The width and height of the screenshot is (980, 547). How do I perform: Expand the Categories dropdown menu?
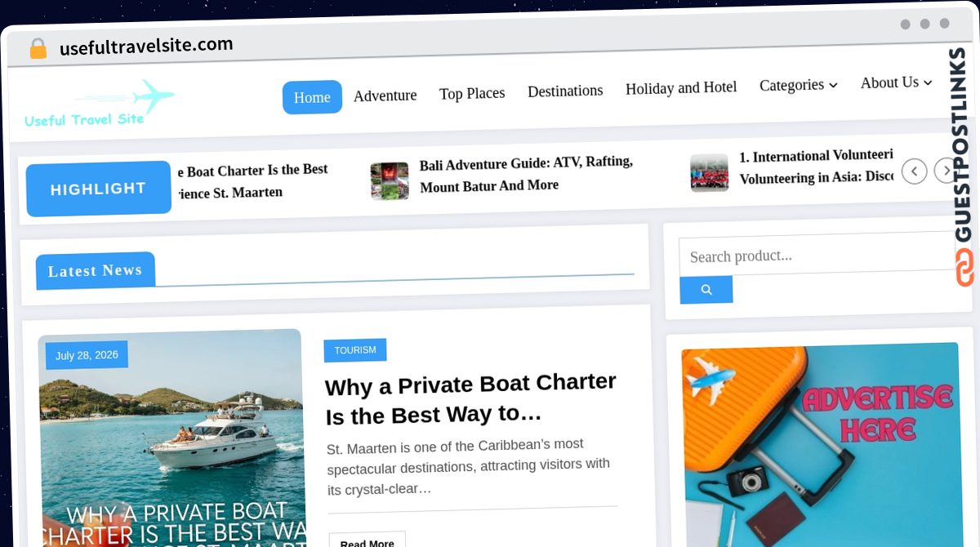(x=798, y=85)
